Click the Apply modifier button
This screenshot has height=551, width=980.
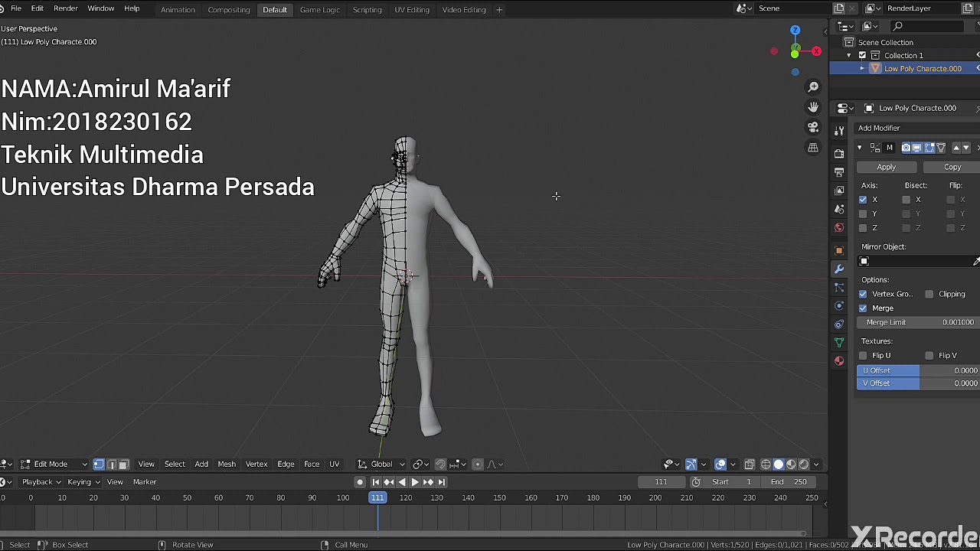[887, 167]
